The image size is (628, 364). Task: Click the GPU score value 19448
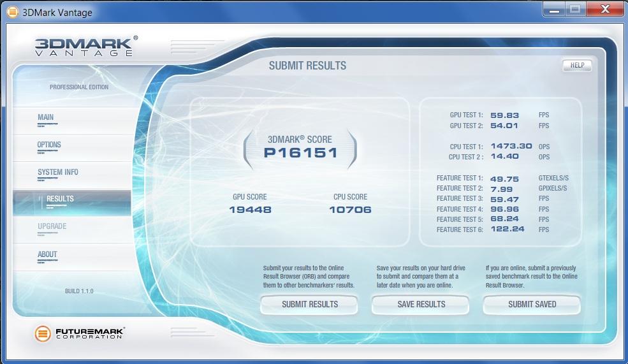click(251, 210)
